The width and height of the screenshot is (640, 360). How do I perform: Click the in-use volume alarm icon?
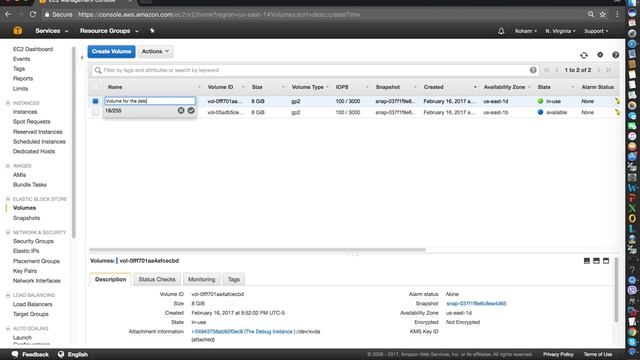617,101
